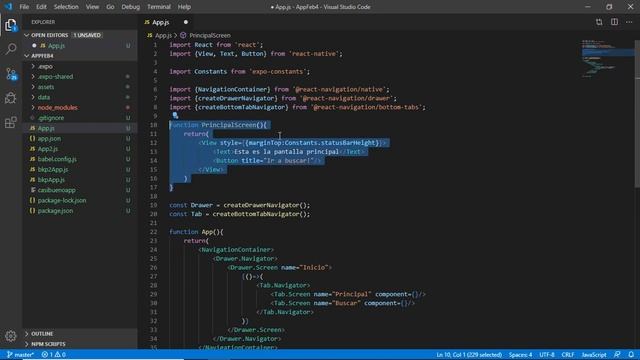Viewport: 640px width, 360px height.
Task: Open .gitignore in the explorer
Action: [x=80, y=118]
